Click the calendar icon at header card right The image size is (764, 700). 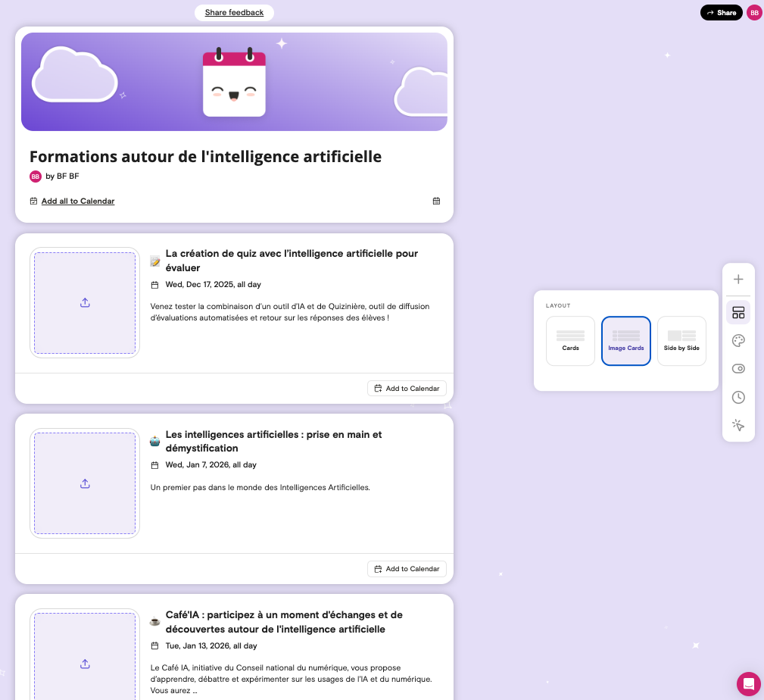point(436,201)
